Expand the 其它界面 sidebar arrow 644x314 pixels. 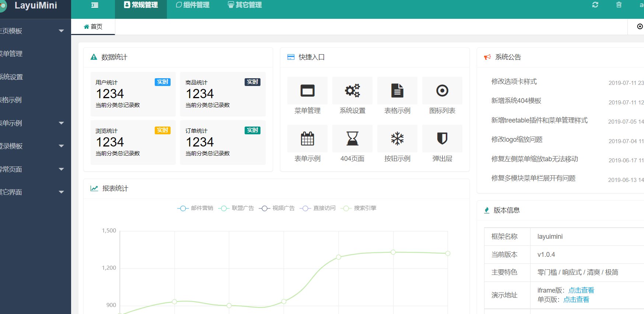pyautogui.click(x=62, y=192)
